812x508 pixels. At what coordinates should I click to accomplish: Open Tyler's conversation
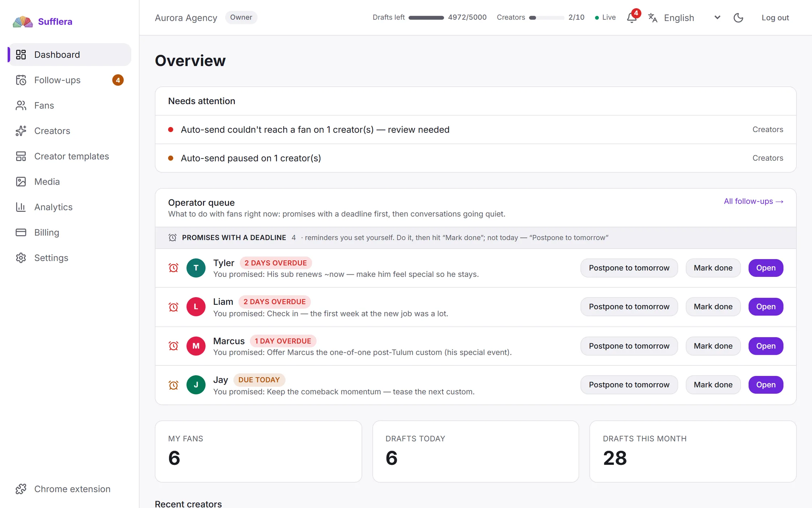[766, 268]
